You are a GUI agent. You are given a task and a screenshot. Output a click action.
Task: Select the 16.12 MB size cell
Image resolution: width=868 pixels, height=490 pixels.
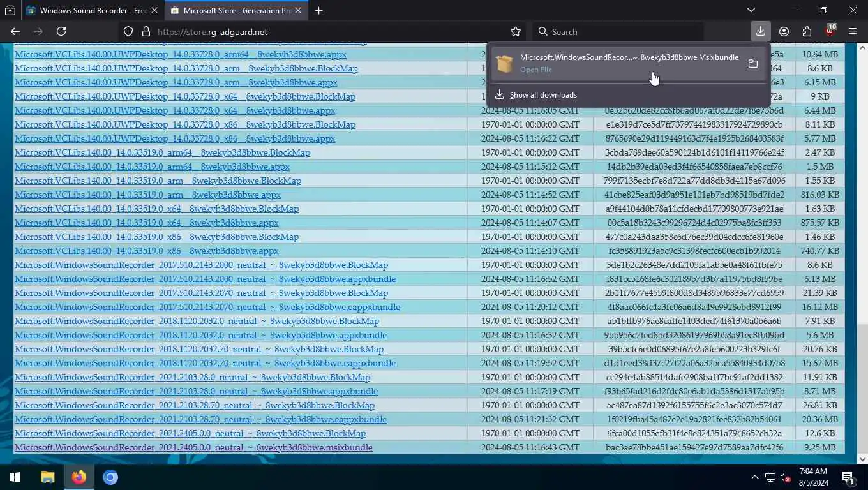coord(819,307)
